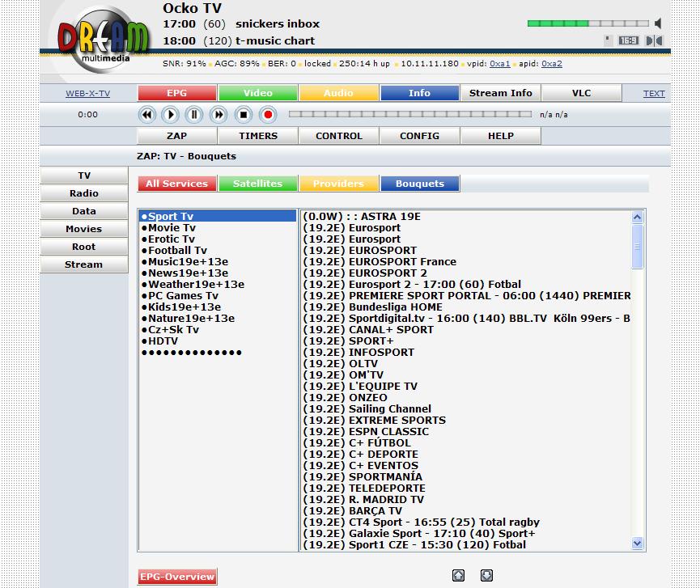
Task: Move bouquet list up with up-arrow icon
Action: pyautogui.click(x=459, y=576)
